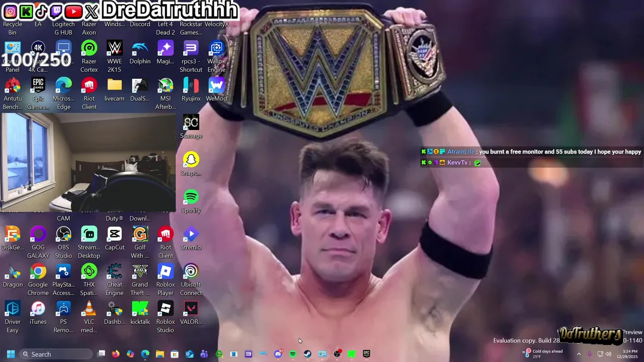
Task: Select the Roblox Studio desktop icon
Action: [166, 317]
